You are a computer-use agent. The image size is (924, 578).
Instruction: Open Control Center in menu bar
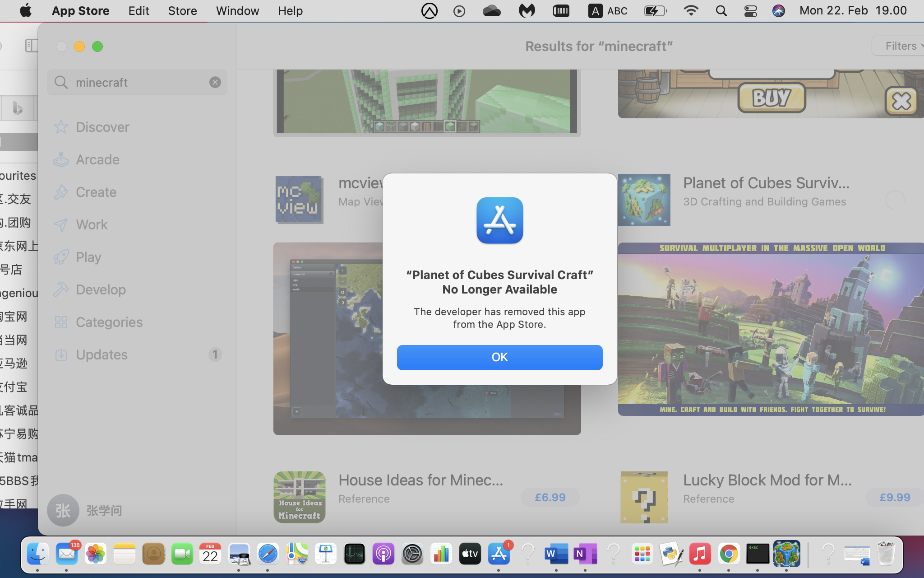[750, 10]
